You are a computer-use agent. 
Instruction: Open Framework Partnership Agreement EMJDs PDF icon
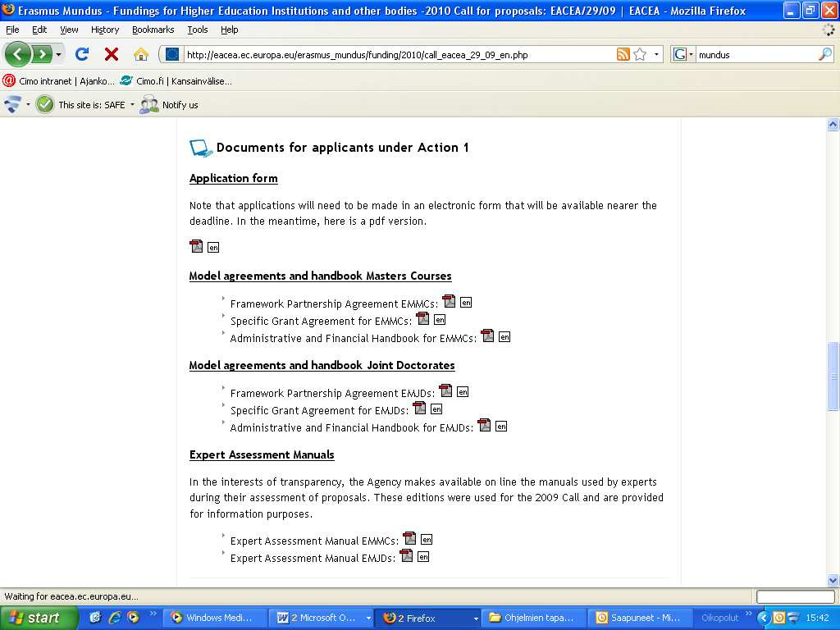click(445, 390)
